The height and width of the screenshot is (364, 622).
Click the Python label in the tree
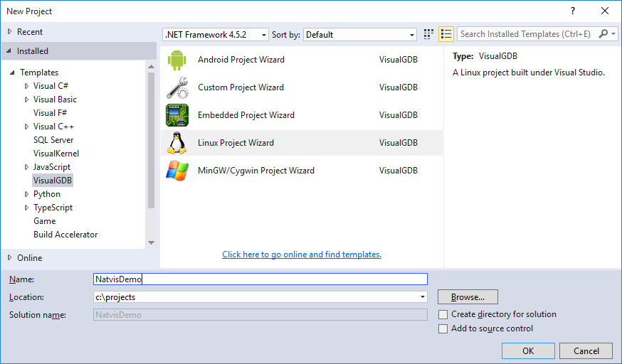[x=47, y=194]
